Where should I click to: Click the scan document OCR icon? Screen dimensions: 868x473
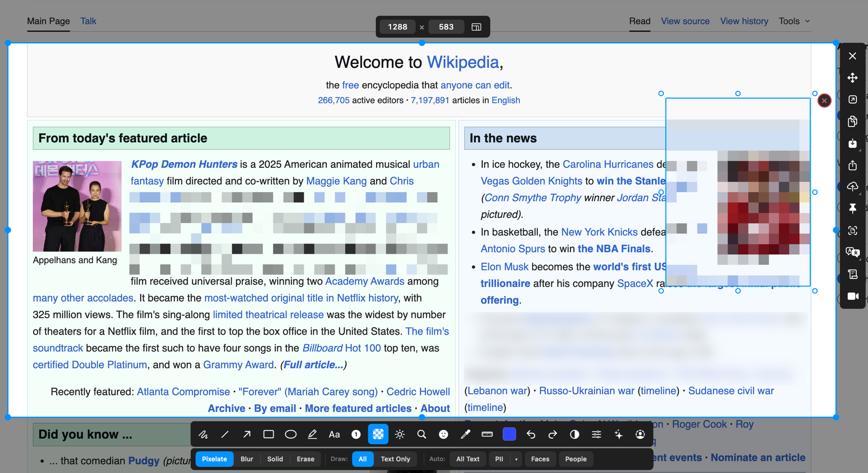click(852, 230)
